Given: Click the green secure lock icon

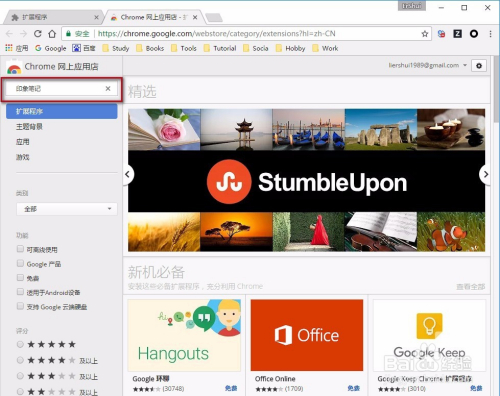Looking at the screenshot, I should pos(68,34).
